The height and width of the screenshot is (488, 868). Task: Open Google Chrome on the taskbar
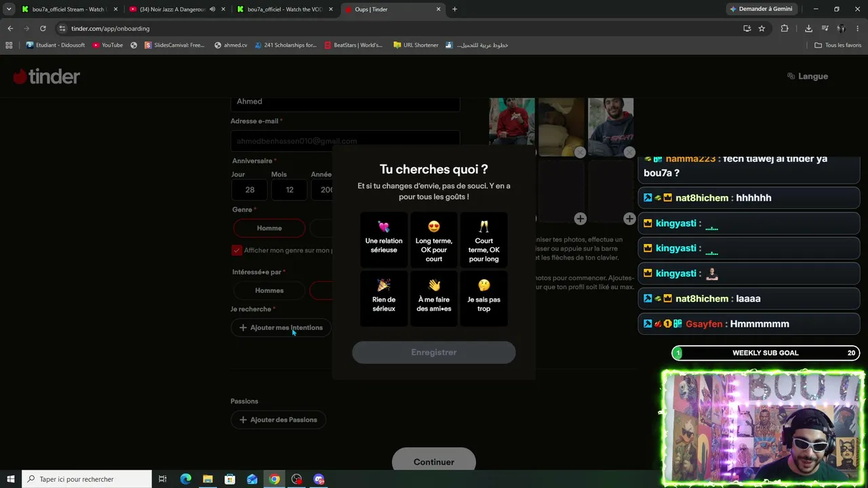coord(274,479)
